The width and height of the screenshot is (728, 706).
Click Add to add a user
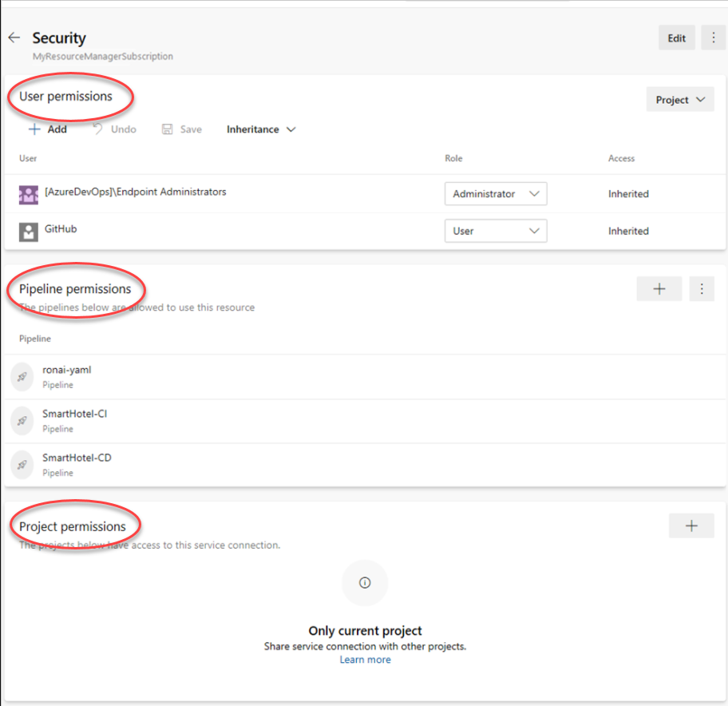pos(48,129)
